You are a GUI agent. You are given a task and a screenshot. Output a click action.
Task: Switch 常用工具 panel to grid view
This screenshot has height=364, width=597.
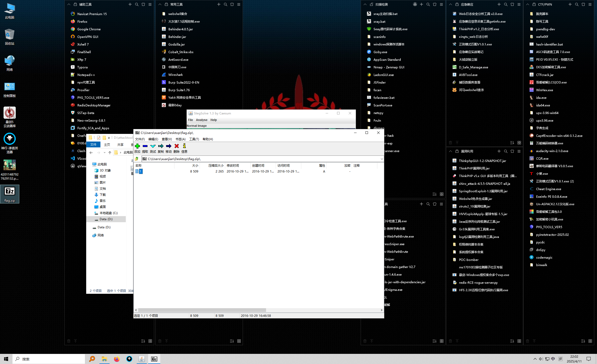[x=239, y=341]
